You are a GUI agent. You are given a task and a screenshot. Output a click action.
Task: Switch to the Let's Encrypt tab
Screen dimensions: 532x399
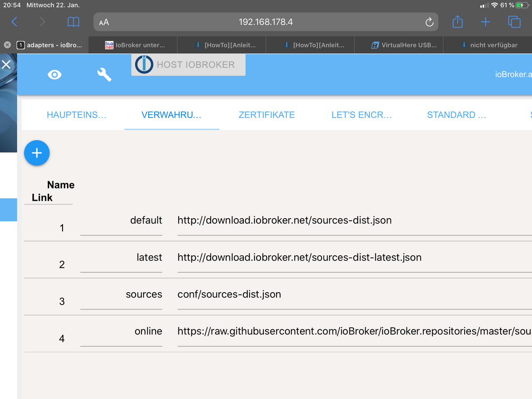tap(361, 115)
